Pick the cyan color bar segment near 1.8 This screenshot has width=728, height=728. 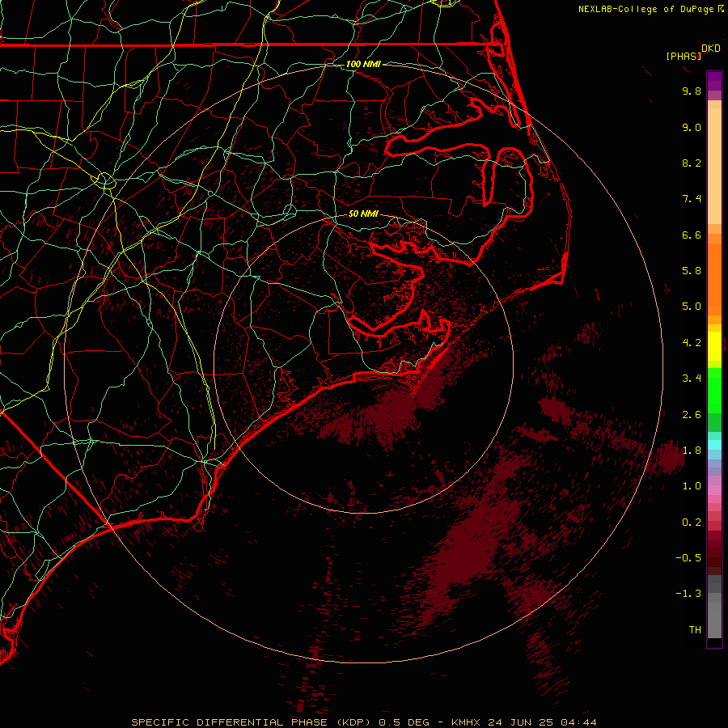coord(714,445)
